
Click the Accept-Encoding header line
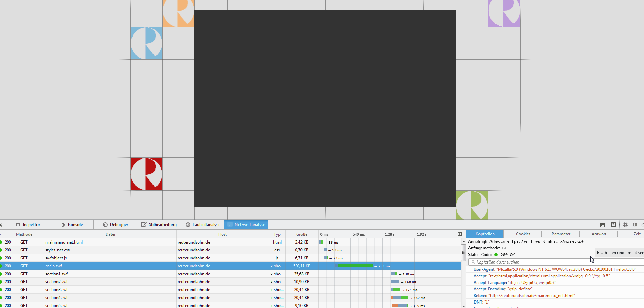click(x=503, y=289)
